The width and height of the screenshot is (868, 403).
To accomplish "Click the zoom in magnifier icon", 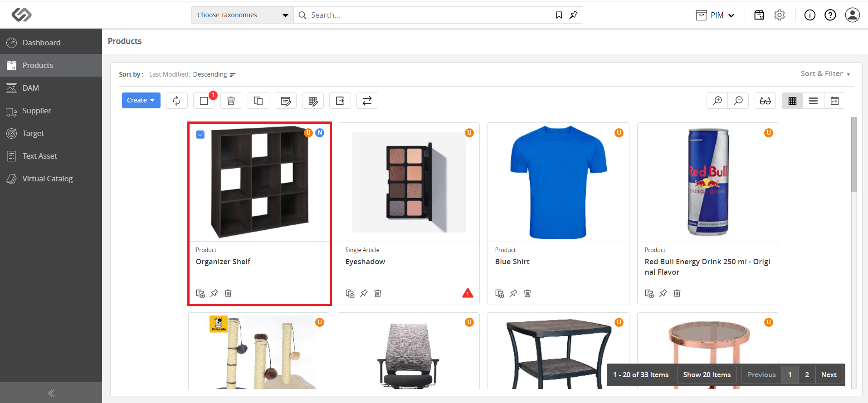I will pos(717,101).
